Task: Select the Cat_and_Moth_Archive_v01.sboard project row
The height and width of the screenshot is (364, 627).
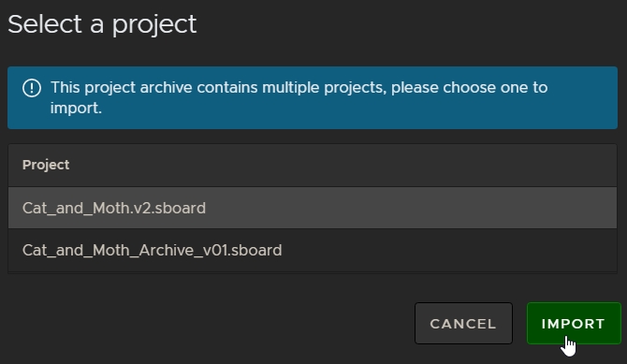Action: click(313, 251)
